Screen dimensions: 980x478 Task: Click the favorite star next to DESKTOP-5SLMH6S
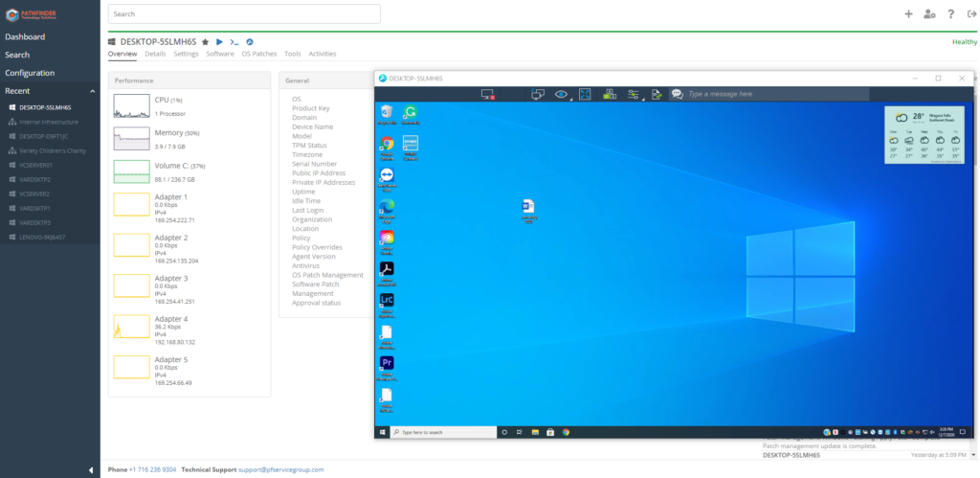(205, 42)
